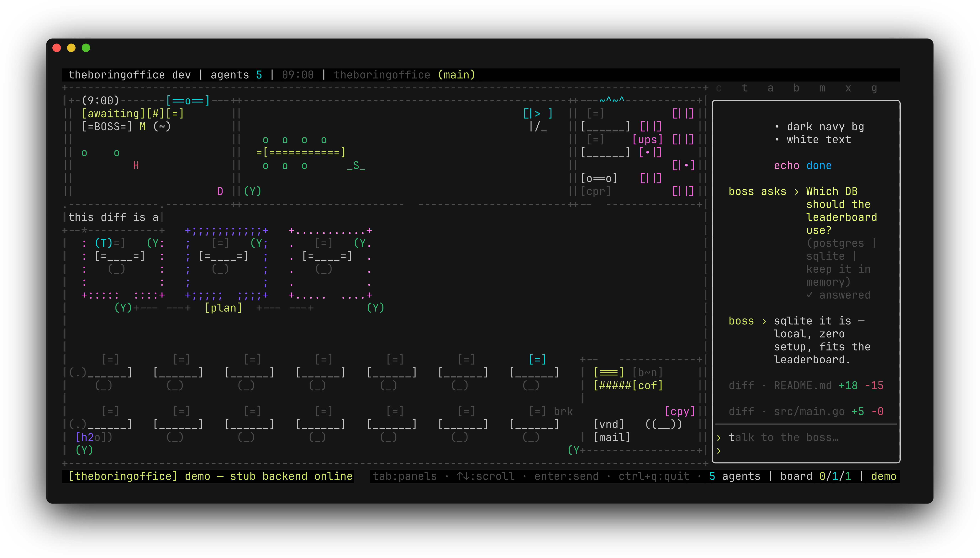Click the [=BOSS=] desk label

(x=107, y=126)
